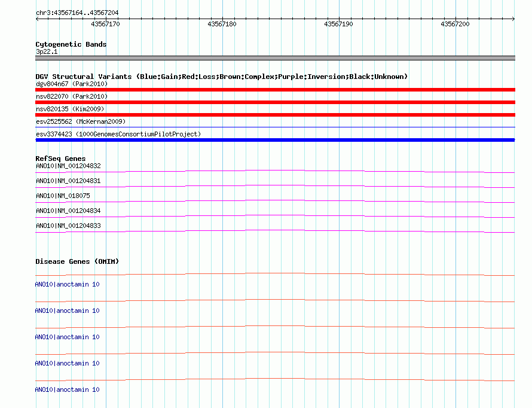532x408 pixels.
Task: Open the bottommost ANO10|anoctamin 10 link
Action: tap(67, 389)
